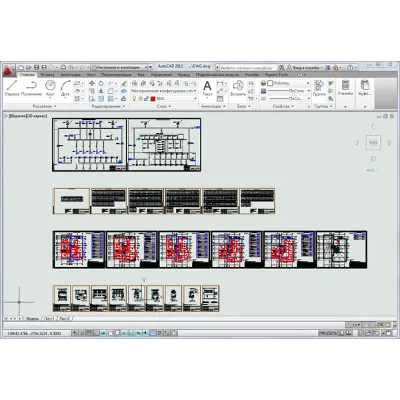400x400 pixels.
Task: Toggle the layer lock padlock icon
Action: 146,99
